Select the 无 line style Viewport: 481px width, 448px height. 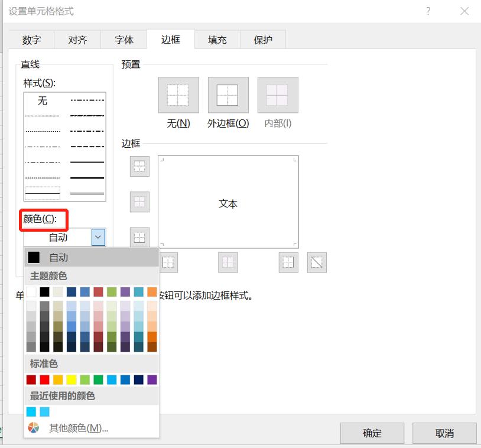pos(43,100)
